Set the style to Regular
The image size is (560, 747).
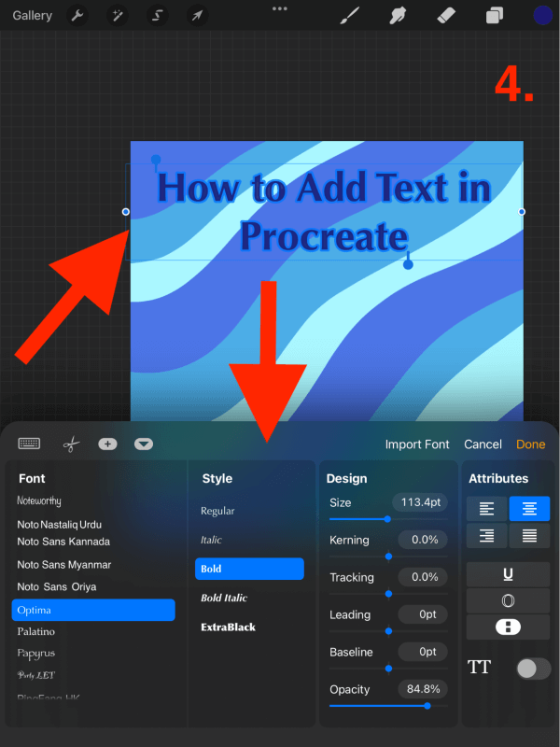click(217, 511)
